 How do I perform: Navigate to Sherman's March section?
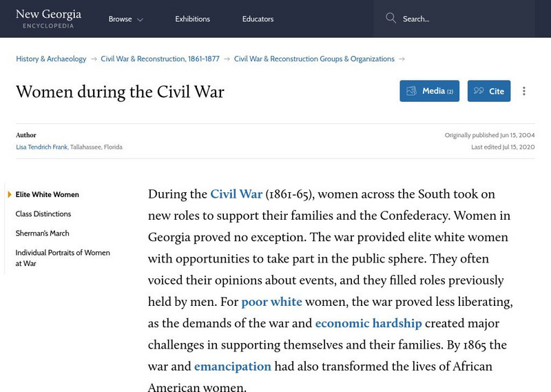43,234
